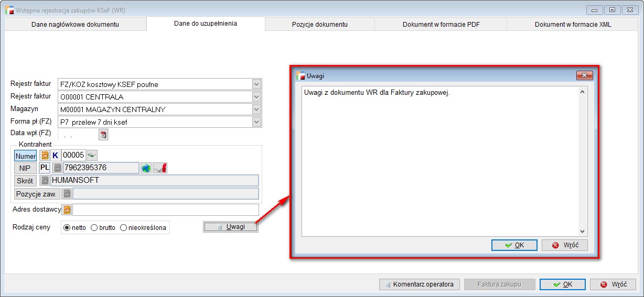The width and height of the screenshot is (644, 297).
Task: Switch to Pozycje dokumentu tab
Action: pos(319,24)
